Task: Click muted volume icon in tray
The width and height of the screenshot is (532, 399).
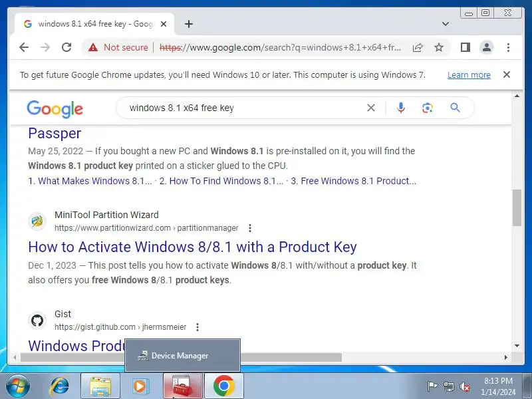Action: point(464,386)
